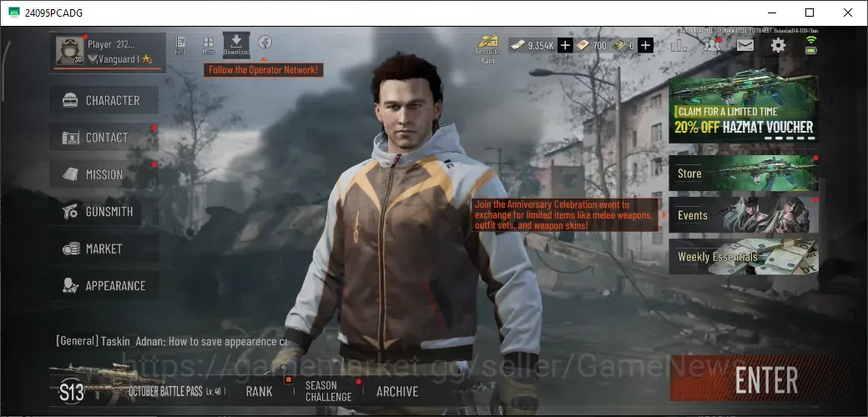Image resolution: width=868 pixels, height=417 pixels.
Task: Close the 24095PCADG window
Action: (x=847, y=13)
